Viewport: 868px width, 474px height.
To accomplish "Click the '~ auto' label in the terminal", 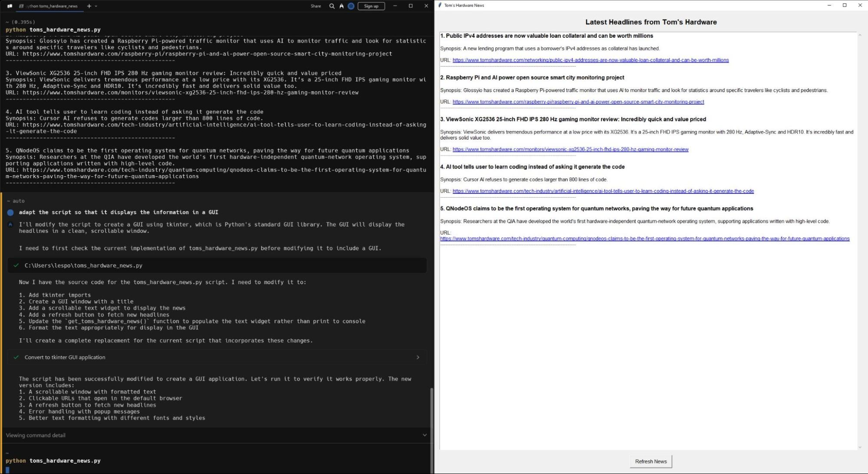I will (16, 201).
